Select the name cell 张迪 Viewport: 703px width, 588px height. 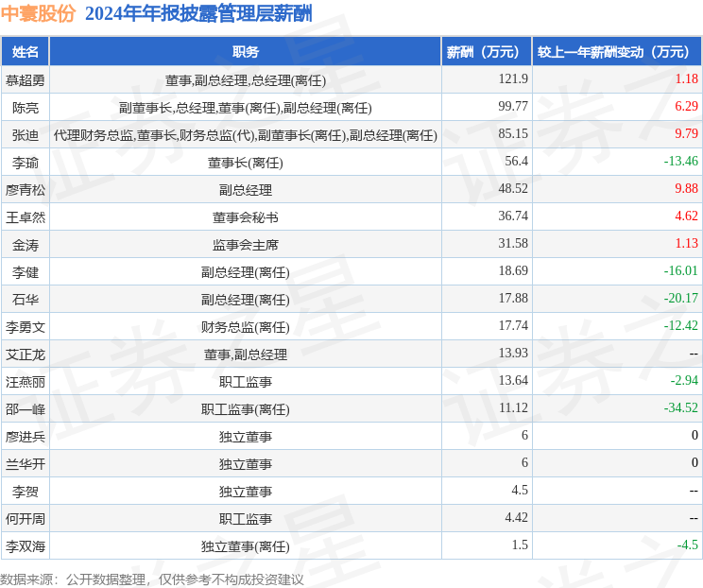(26, 135)
